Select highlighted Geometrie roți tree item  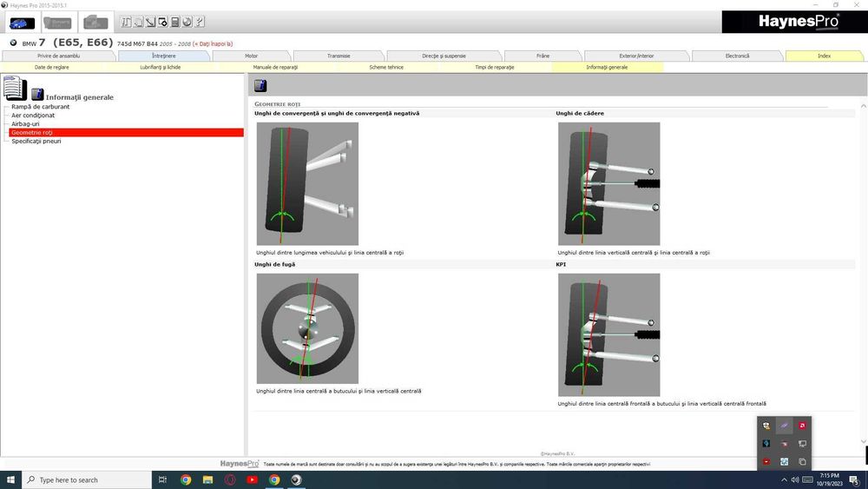pyautogui.click(x=126, y=132)
